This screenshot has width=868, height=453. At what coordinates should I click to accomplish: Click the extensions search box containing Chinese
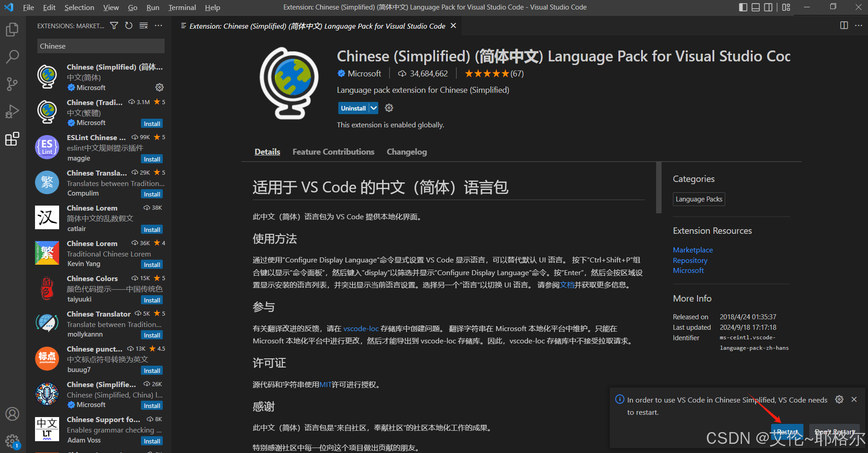click(100, 46)
